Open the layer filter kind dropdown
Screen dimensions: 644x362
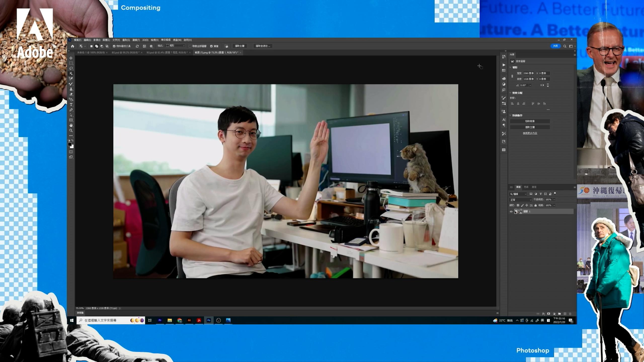[518, 194]
